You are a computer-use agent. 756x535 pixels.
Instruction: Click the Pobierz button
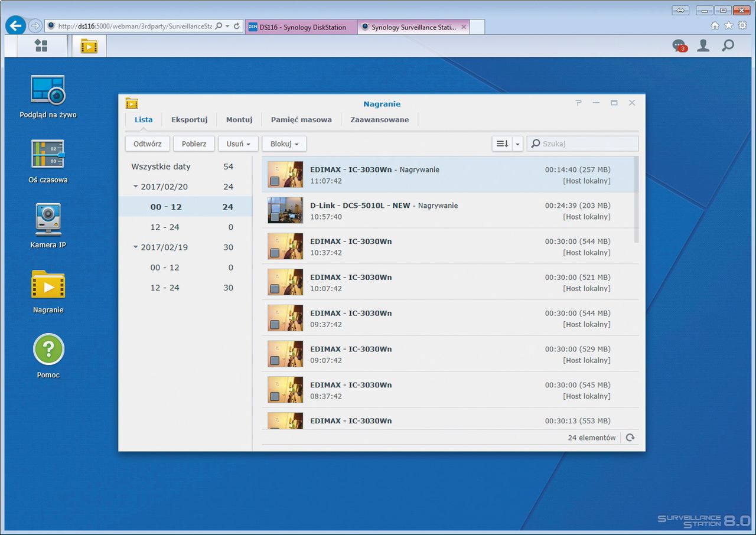pyautogui.click(x=194, y=143)
